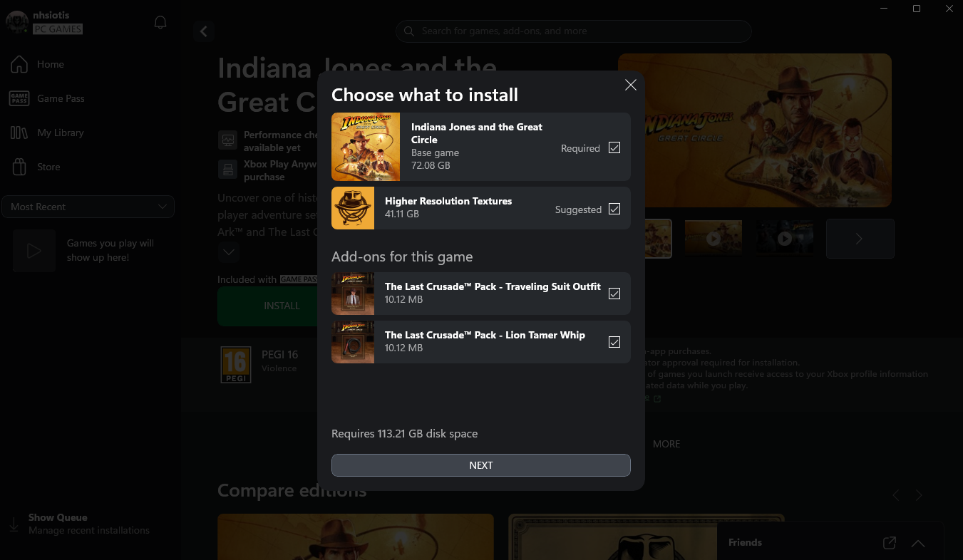Screen dimensions: 963x560
Task: Click 'The Last Crusade Pack - Lion Tamer Whip' title
Action: click(485, 335)
